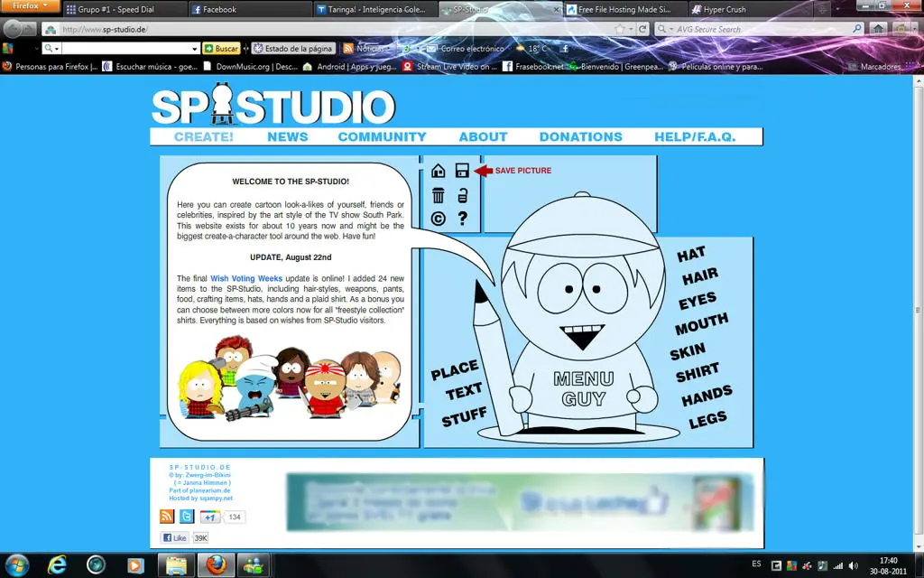Click the Correo electrónico toolbar item

pos(466,49)
